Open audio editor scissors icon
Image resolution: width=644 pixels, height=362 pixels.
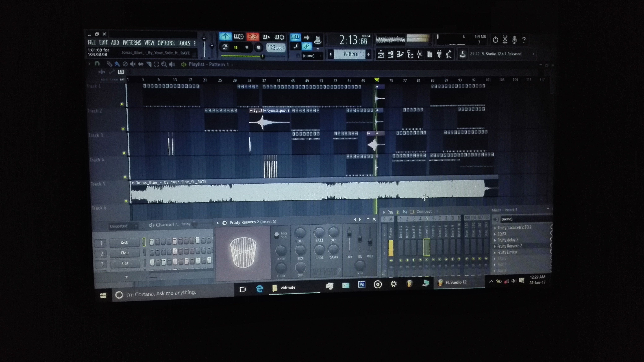point(505,40)
